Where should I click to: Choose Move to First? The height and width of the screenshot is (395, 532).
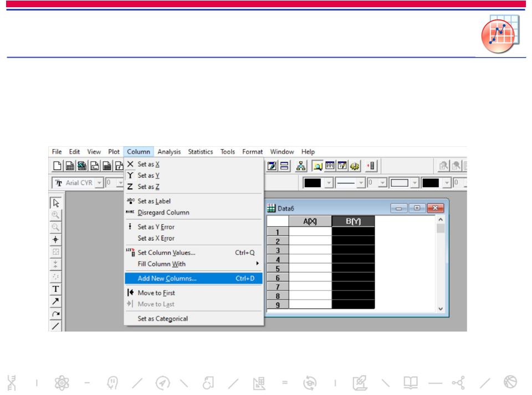pos(194,293)
